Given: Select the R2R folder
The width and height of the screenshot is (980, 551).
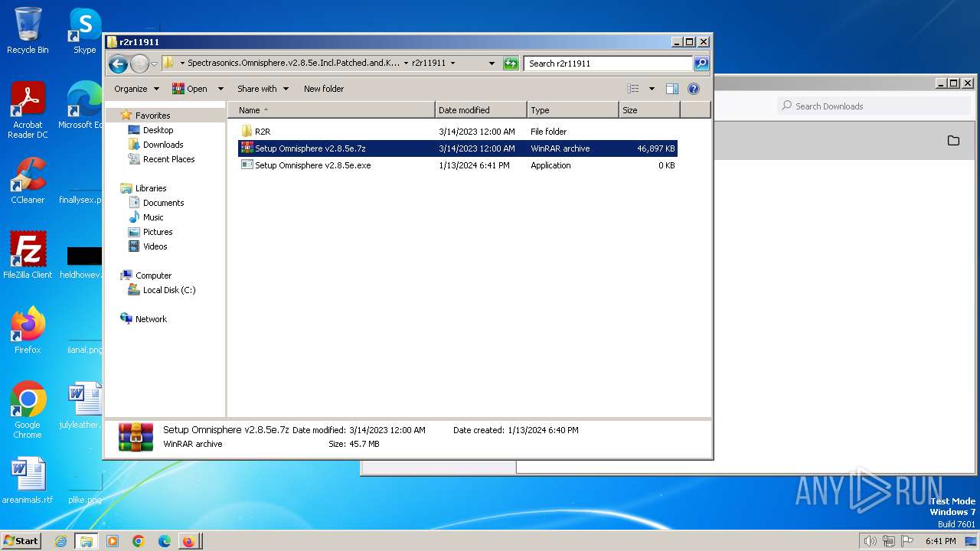Looking at the screenshot, I should (458, 132).
